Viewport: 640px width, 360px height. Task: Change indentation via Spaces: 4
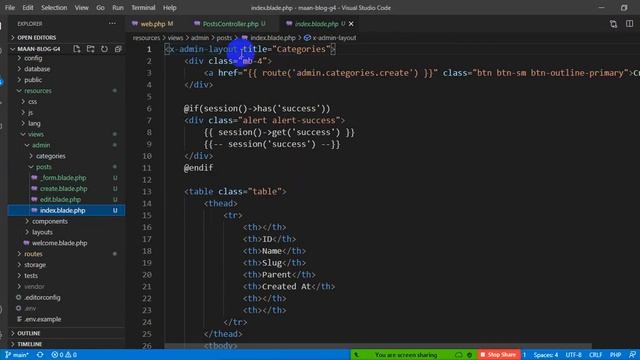[545, 355]
